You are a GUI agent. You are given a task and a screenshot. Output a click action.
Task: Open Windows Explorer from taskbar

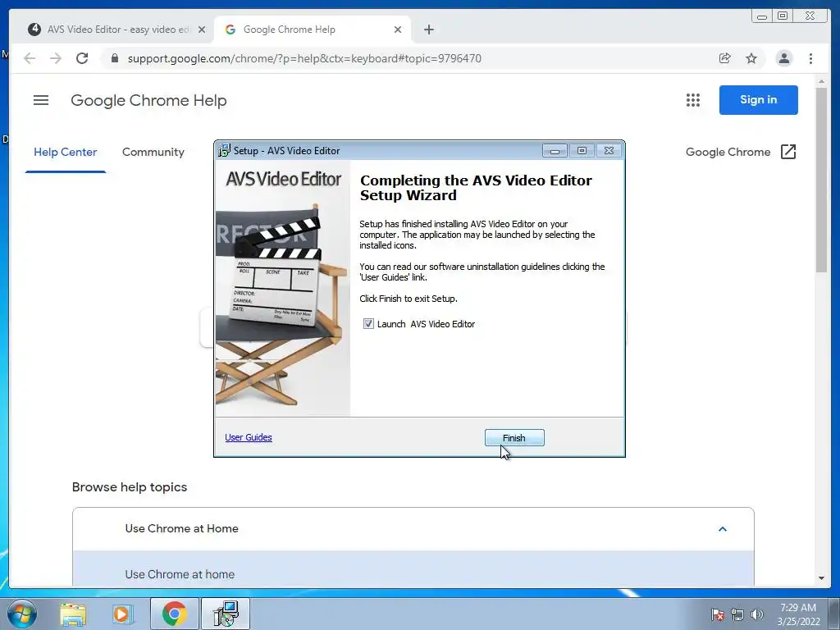pyautogui.click(x=73, y=614)
